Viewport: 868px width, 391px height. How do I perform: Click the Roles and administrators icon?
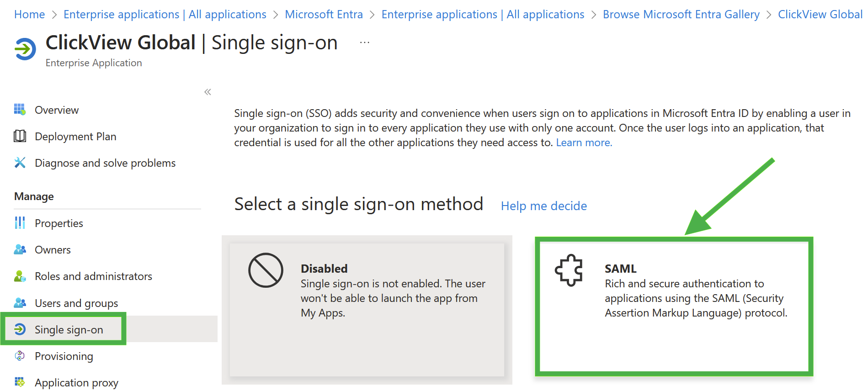[x=20, y=276]
